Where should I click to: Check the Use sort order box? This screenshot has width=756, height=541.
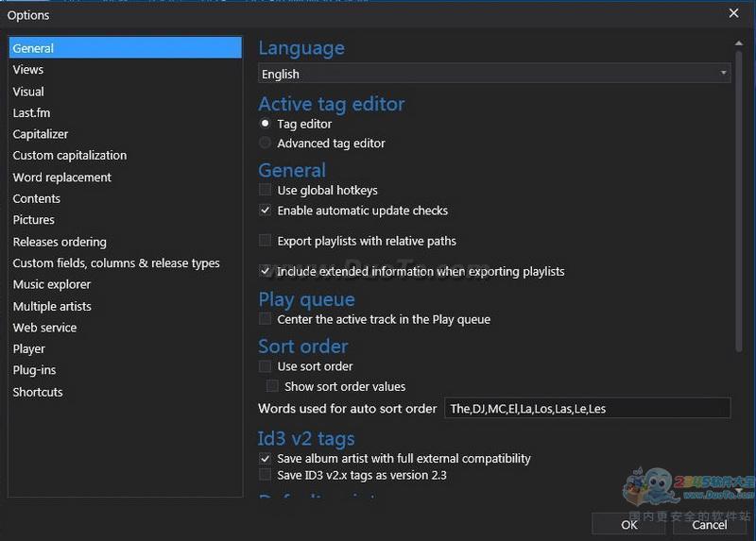click(265, 366)
